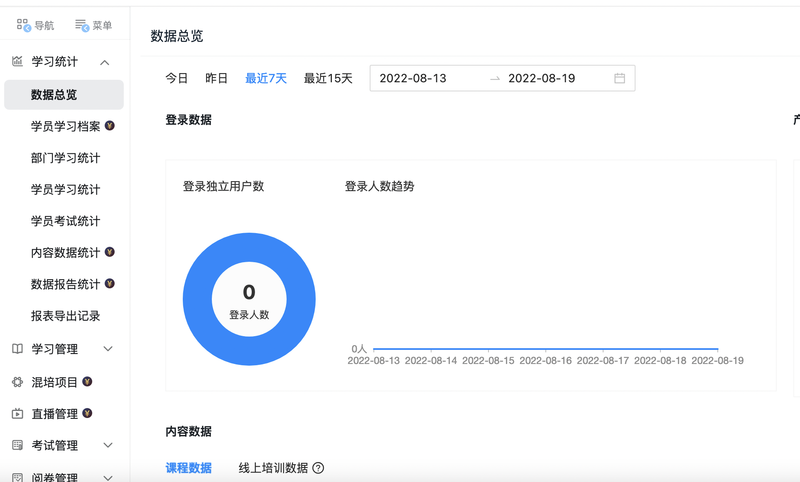Open 报表导出记录 page
Image resolution: width=800 pixels, height=482 pixels.
65,316
